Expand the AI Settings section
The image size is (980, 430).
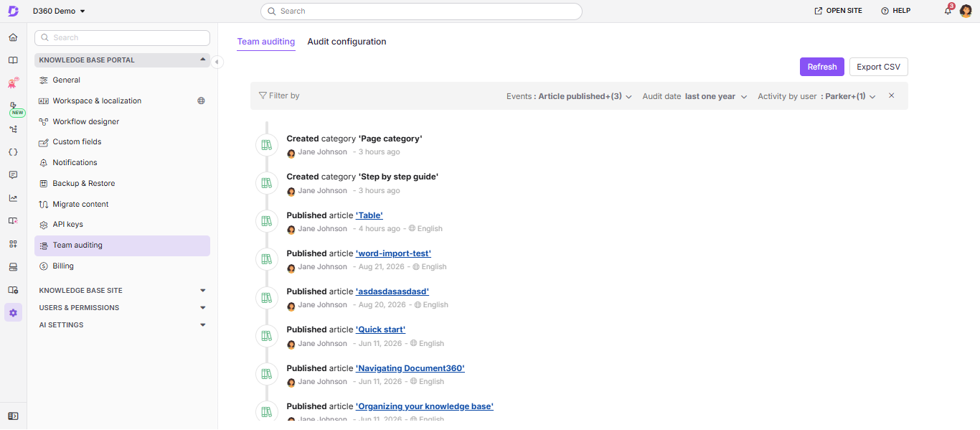point(122,325)
